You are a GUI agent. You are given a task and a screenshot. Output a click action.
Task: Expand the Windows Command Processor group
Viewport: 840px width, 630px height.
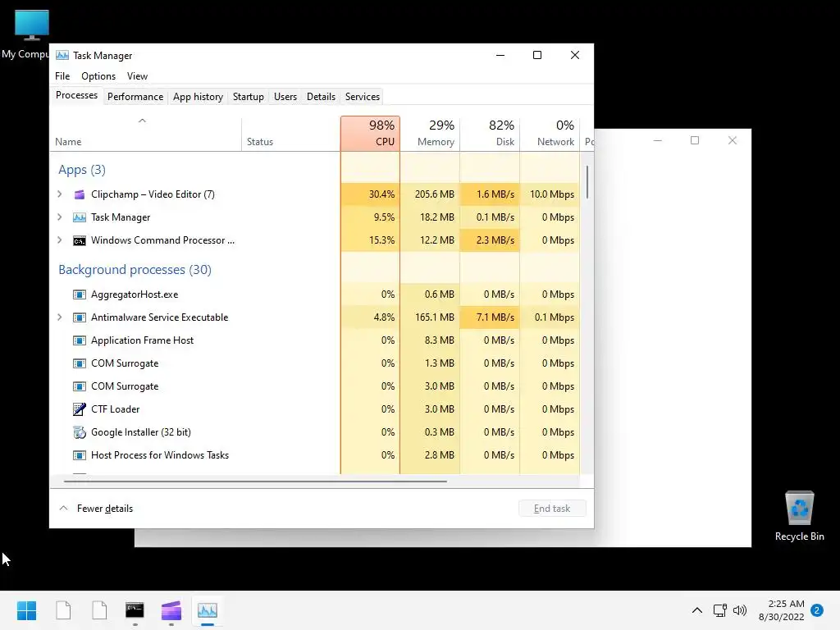pos(59,240)
